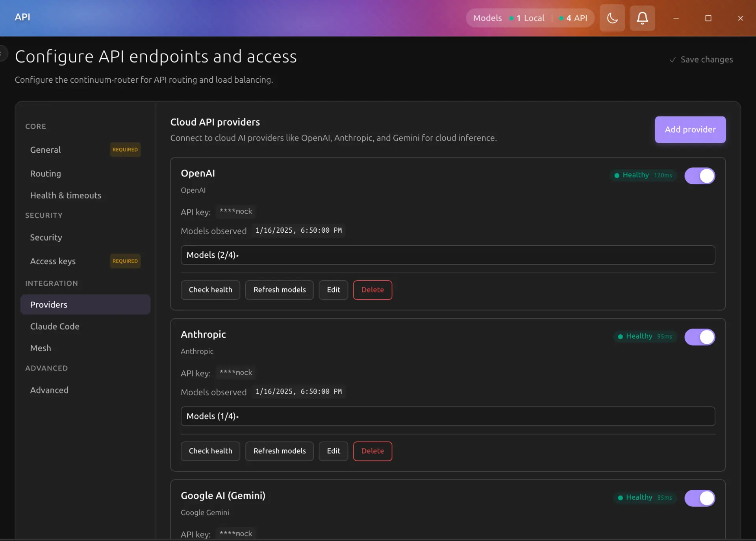
Task: Open the Access keys section
Action: pos(85,261)
